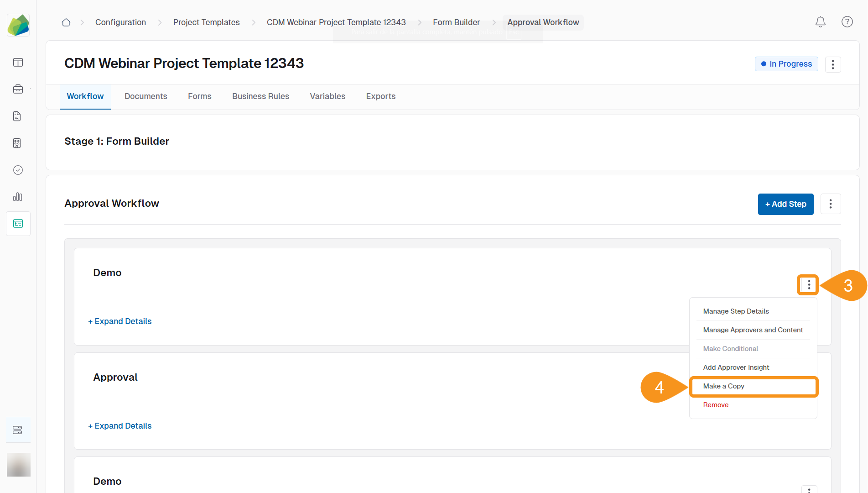Expand details for the Approval step
Screen dimensions: 868x493
click(x=120, y=425)
